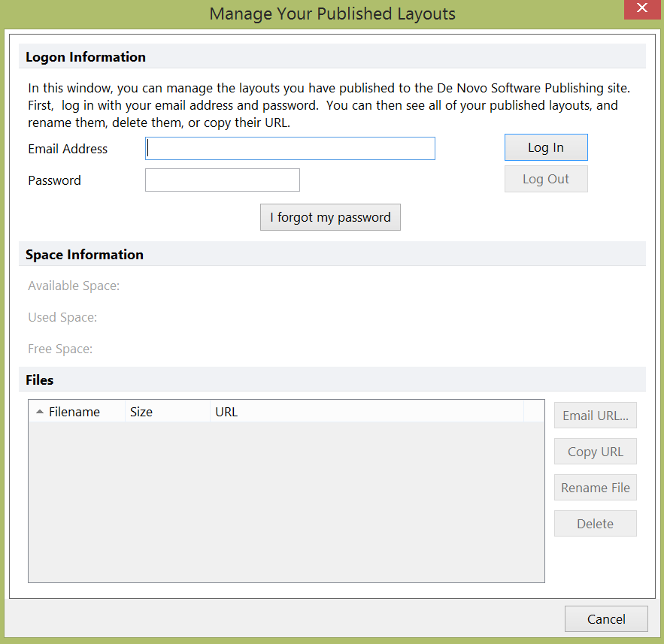Click the Delete button
The width and height of the screenshot is (664, 644).
coord(595,524)
